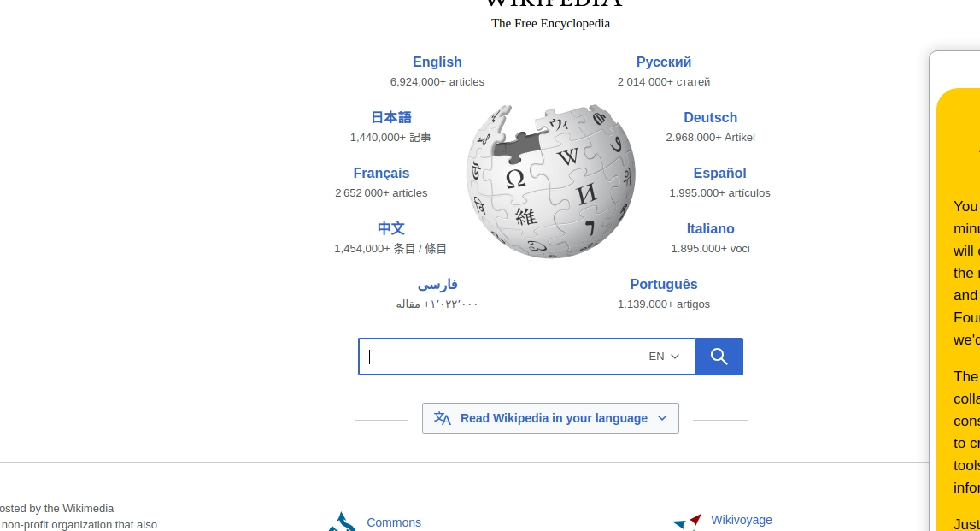Click the Wikipedia puzzle globe logo

pos(550,181)
